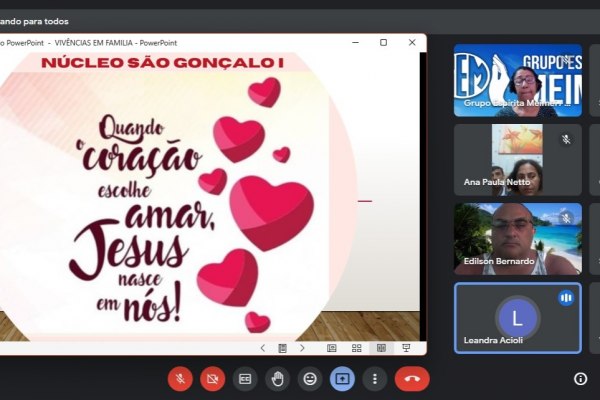600x400 pixels.
Task: Go to next slide arrow in PowerPoint
Action: 303,348
